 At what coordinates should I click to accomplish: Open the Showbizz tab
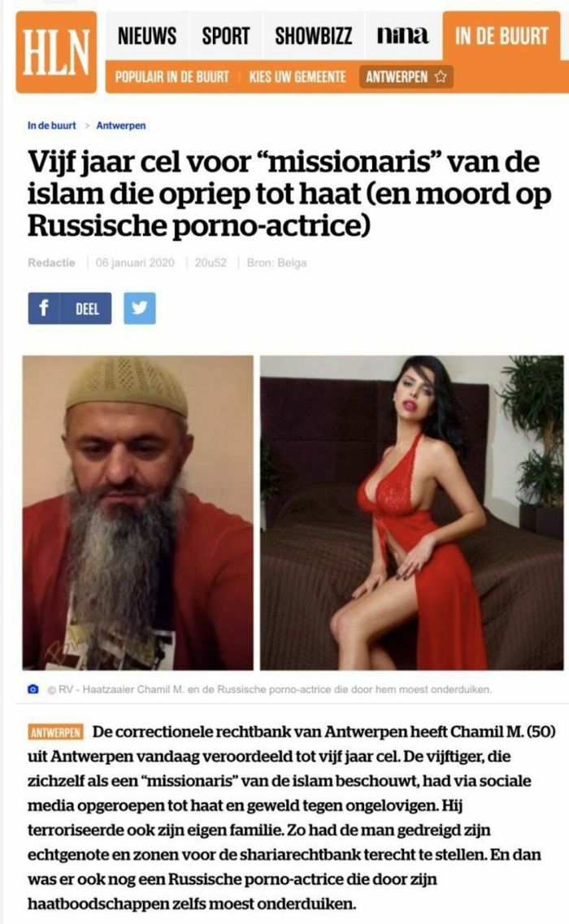(x=314, y=36)
